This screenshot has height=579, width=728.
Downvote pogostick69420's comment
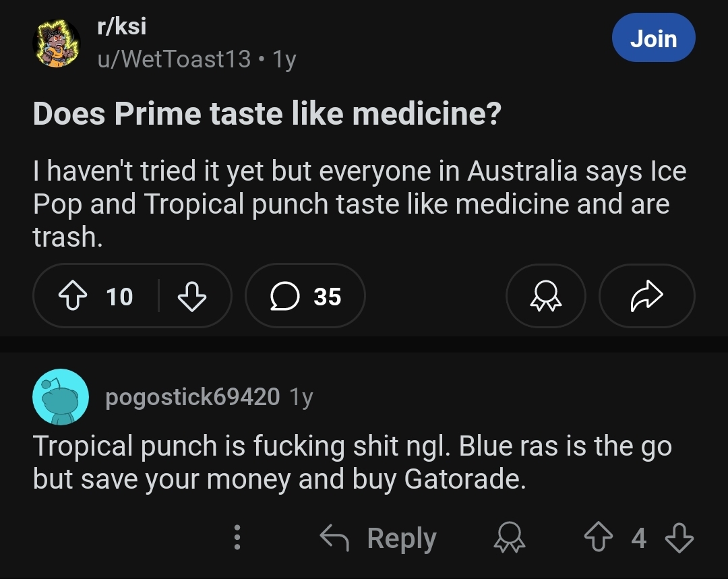tap(679, 538)
